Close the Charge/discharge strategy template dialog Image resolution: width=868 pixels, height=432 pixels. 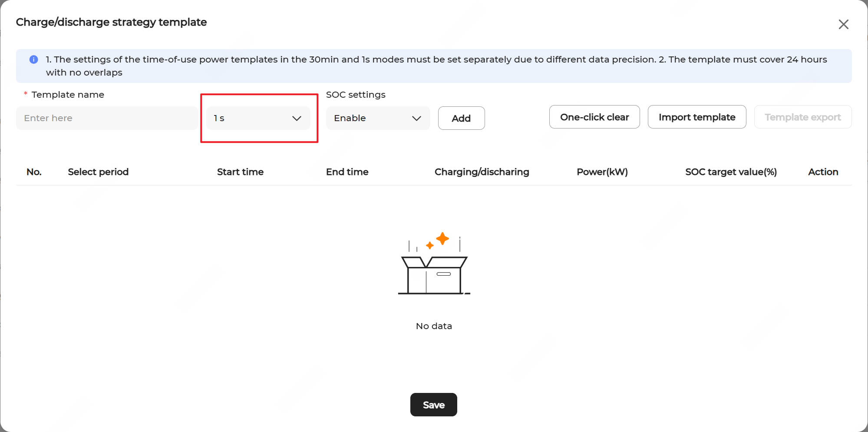843,24
